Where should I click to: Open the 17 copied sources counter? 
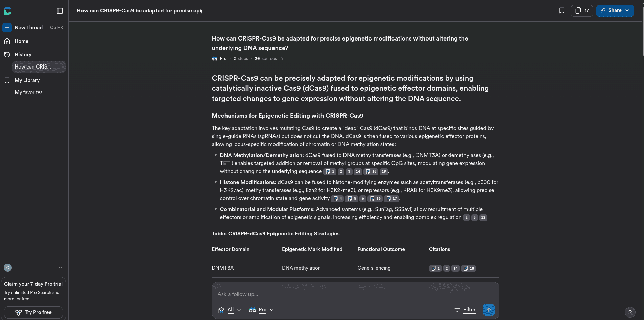pos(582,10)
